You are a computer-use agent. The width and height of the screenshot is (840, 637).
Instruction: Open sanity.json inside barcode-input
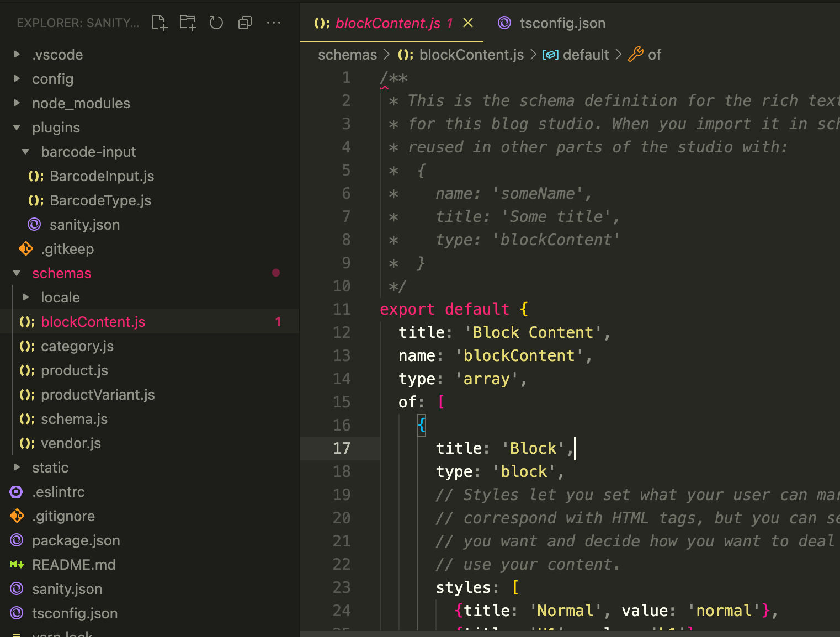point(150,225)
